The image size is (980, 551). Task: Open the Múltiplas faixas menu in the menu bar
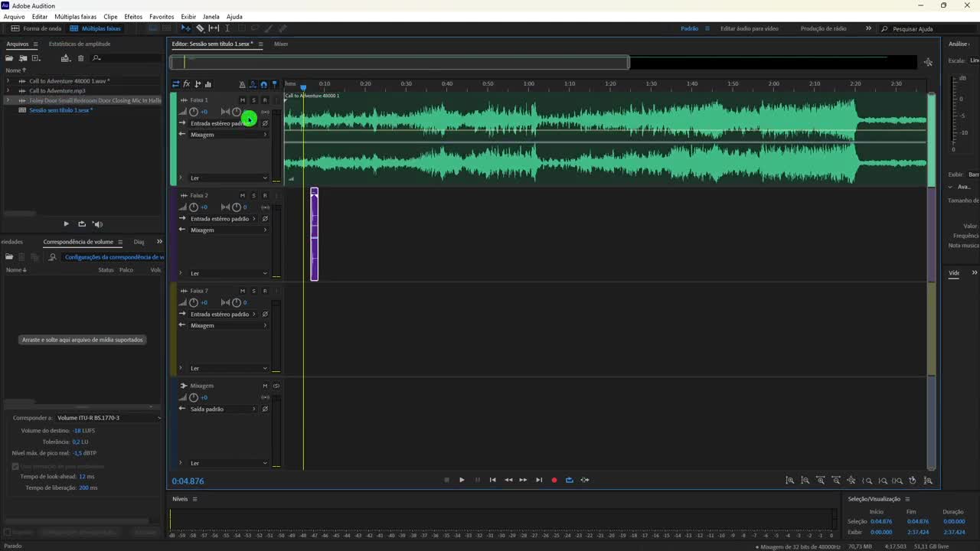click(75, 17)
